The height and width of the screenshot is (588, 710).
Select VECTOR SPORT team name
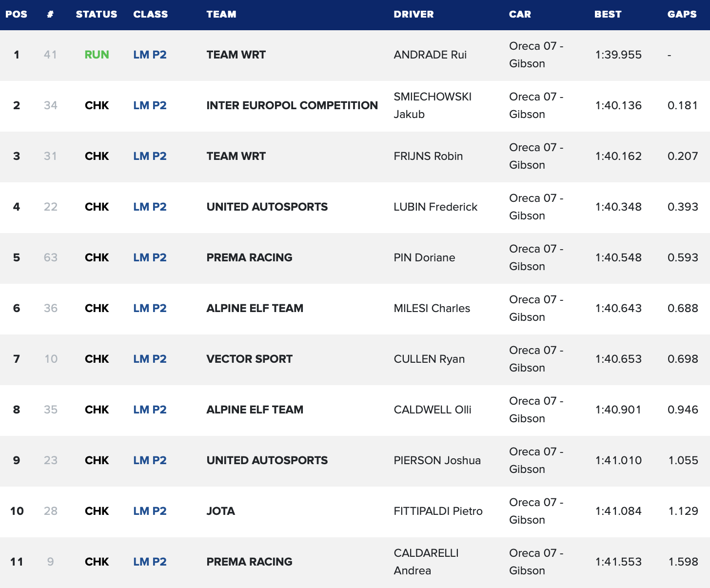[250, 359]
